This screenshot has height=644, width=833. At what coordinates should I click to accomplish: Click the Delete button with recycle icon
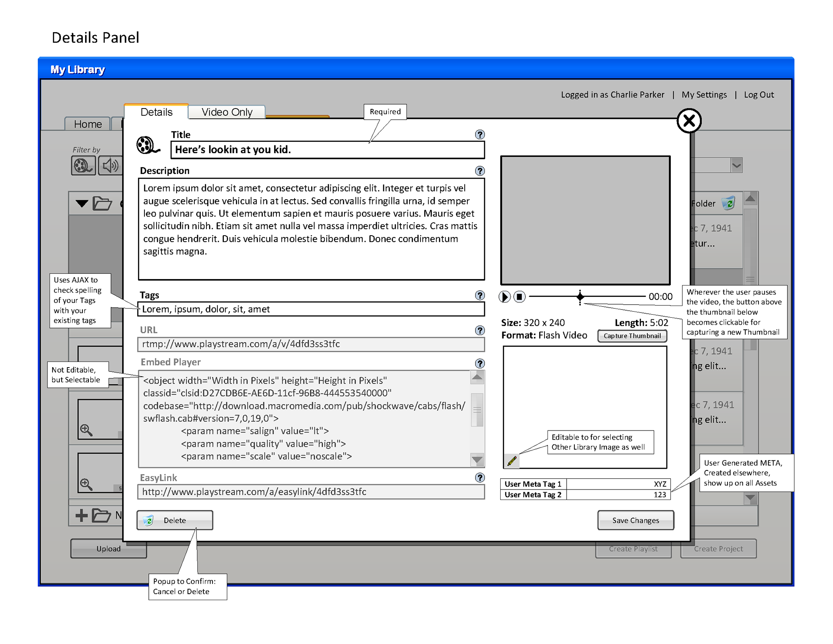coord(174,520)
